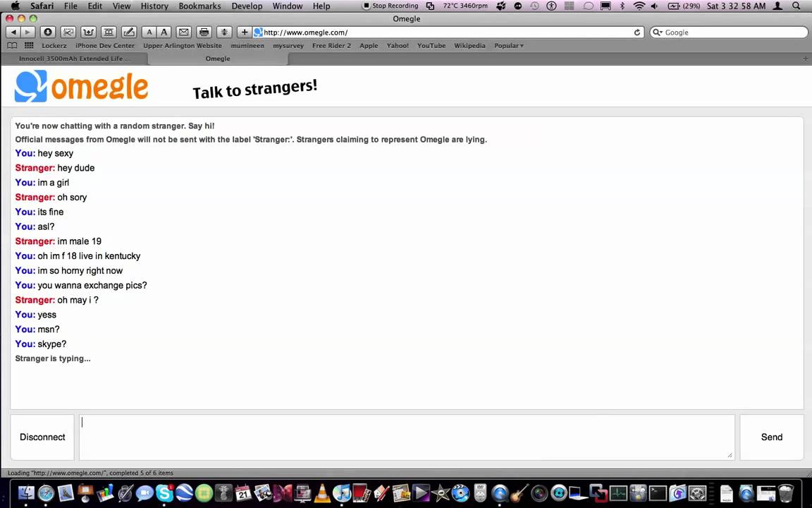Open the iPhone Dev Center bookmark
Screen dimensions: 812x508
tap(104, 46)
